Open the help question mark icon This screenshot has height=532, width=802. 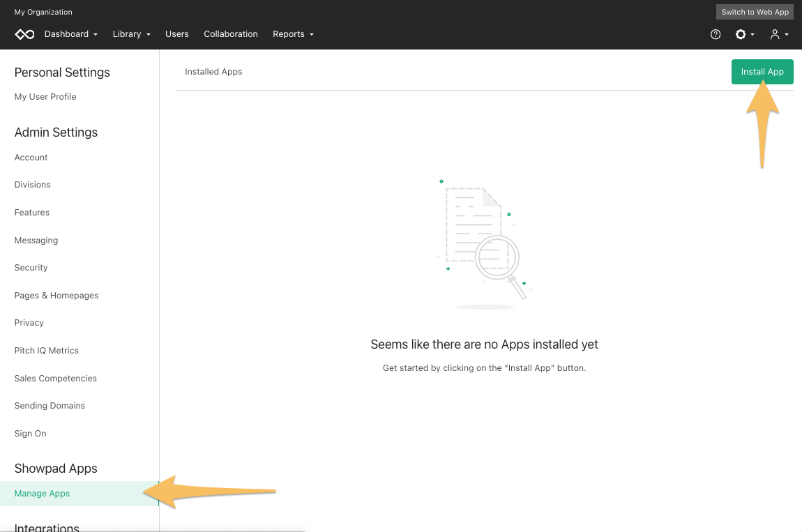pyautogui.click(x=716, y=34)
